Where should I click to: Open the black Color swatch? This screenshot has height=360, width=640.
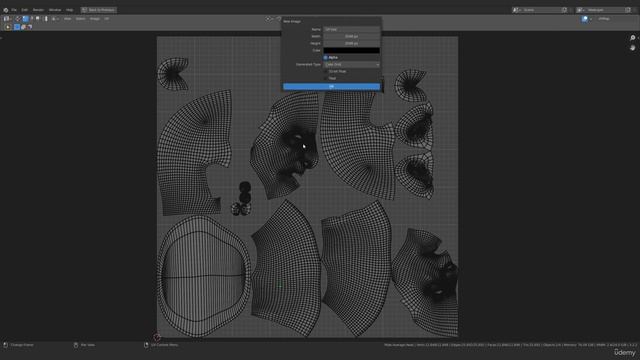click(x=351, y=51)
